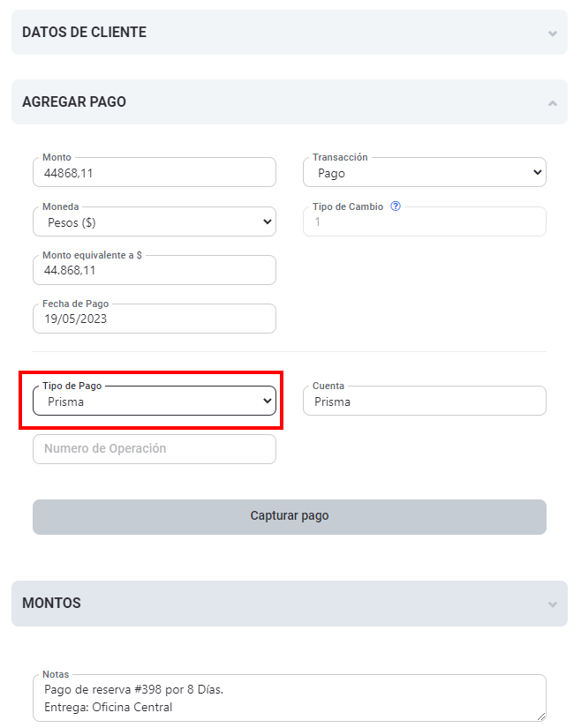This screenshot has width=581, height=728.
Task: Click the 'Entrega: Oficina Central' note line
Action: (x=108, y=707)
